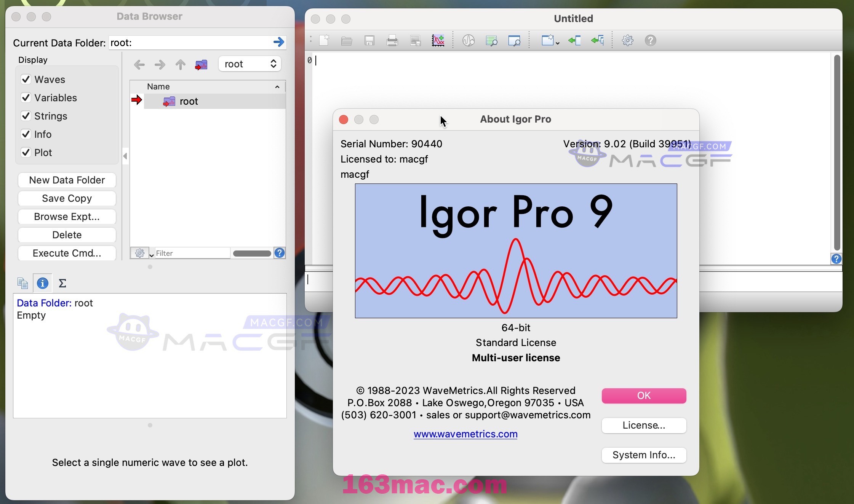The width and height of the screenshot is (854, 504).
Task: Click the multiple windows green arrow icon
Action: point(598,40)
